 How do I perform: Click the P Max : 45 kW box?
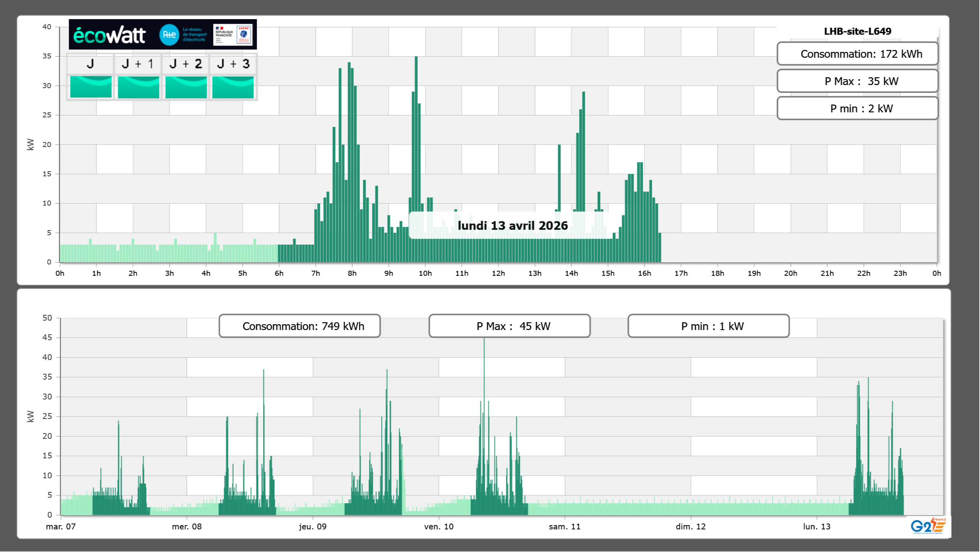tap(509, 326)
